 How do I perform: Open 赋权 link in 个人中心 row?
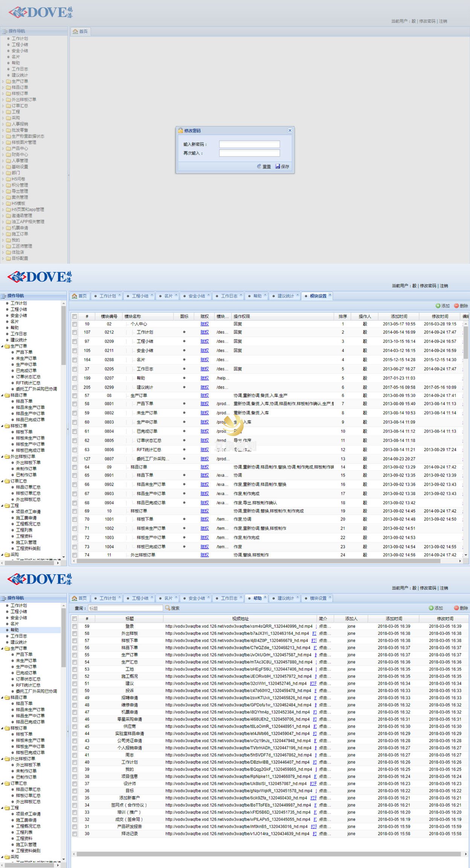pyautogui.click(x=204, y=324)
